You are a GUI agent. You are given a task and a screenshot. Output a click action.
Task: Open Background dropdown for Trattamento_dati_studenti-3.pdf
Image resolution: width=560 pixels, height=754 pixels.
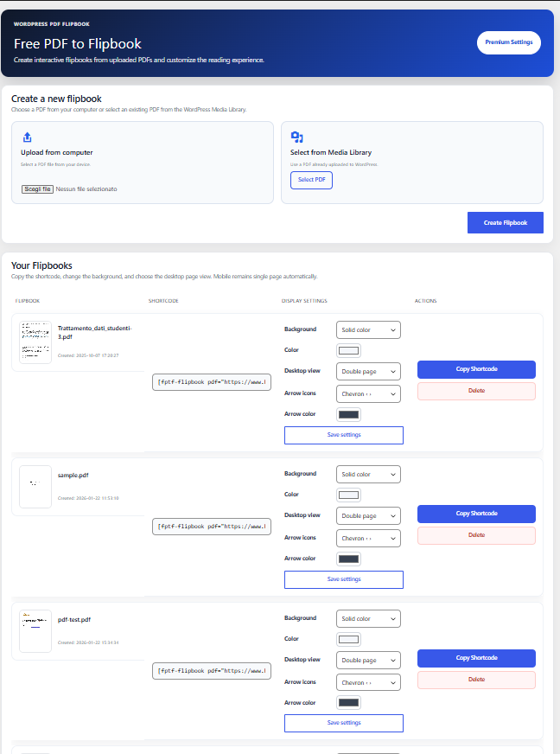coord(368,330)
